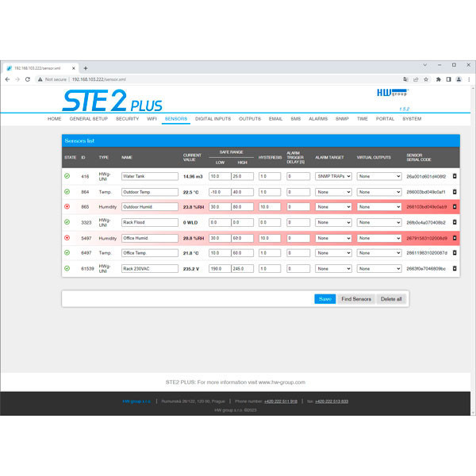Switch to the Digital Inputs tab
Viewport: 476px width, 476px height.
213,118
